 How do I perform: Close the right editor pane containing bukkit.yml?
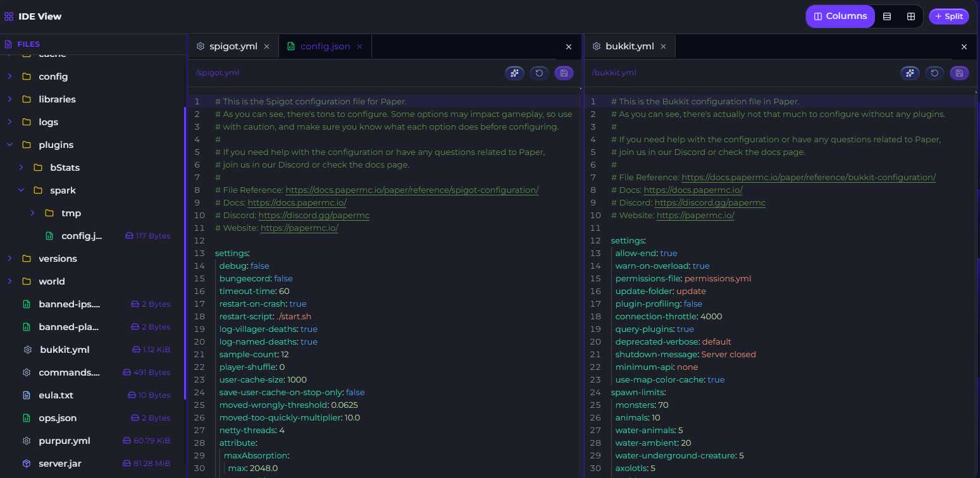coord(964,47)
